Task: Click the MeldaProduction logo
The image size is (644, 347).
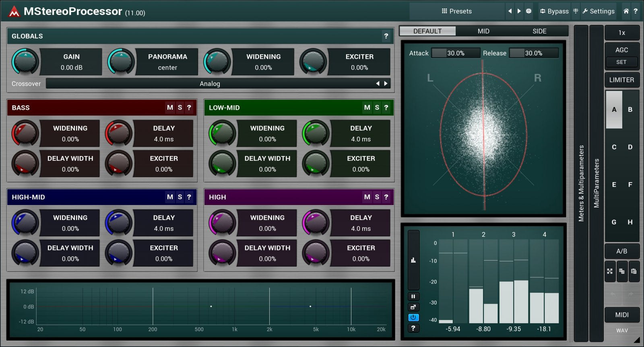Action: pos(14,12)
